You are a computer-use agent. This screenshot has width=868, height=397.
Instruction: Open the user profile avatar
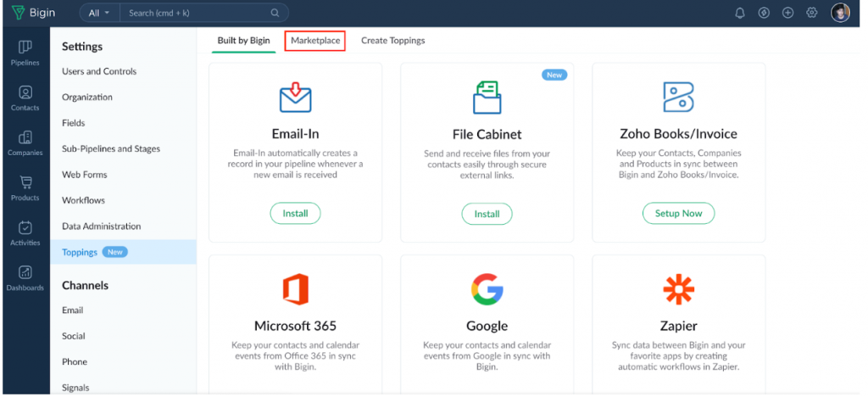click(840, 13)
